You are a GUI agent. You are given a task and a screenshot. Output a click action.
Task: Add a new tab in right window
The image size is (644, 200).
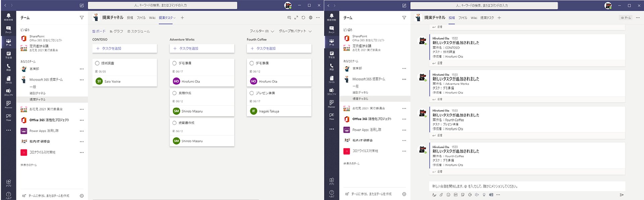click(499, 18)
